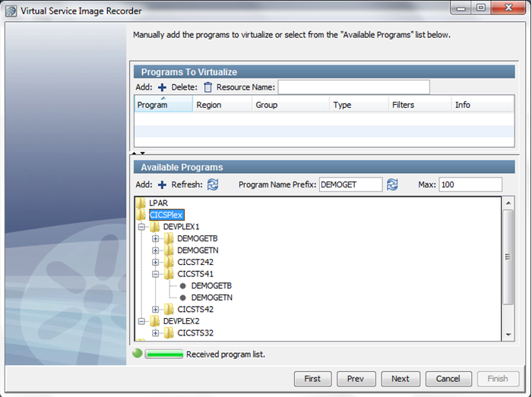Collapse the DEVPLEX2 node
This screenshot has height=397, width=532.
coord(141,321)
